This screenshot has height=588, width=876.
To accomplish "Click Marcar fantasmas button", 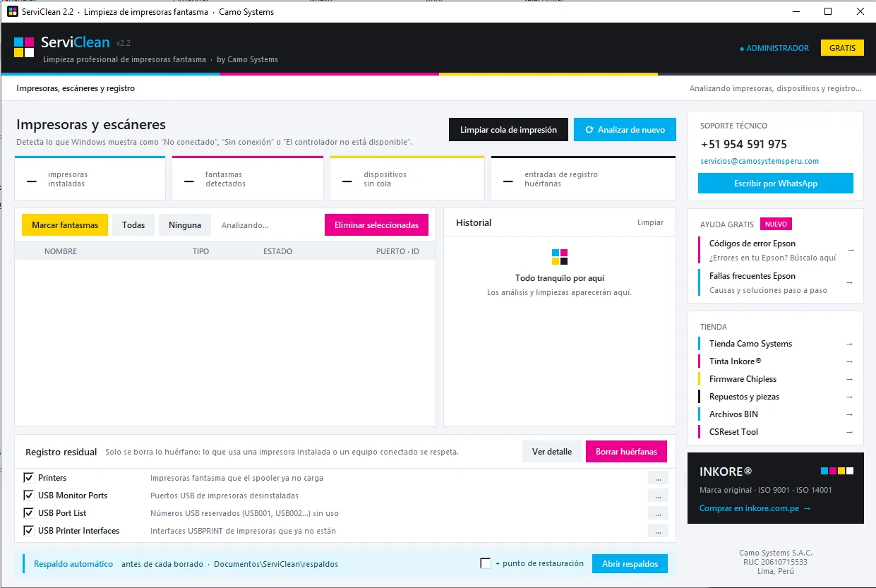I will [x=65, y=225].
